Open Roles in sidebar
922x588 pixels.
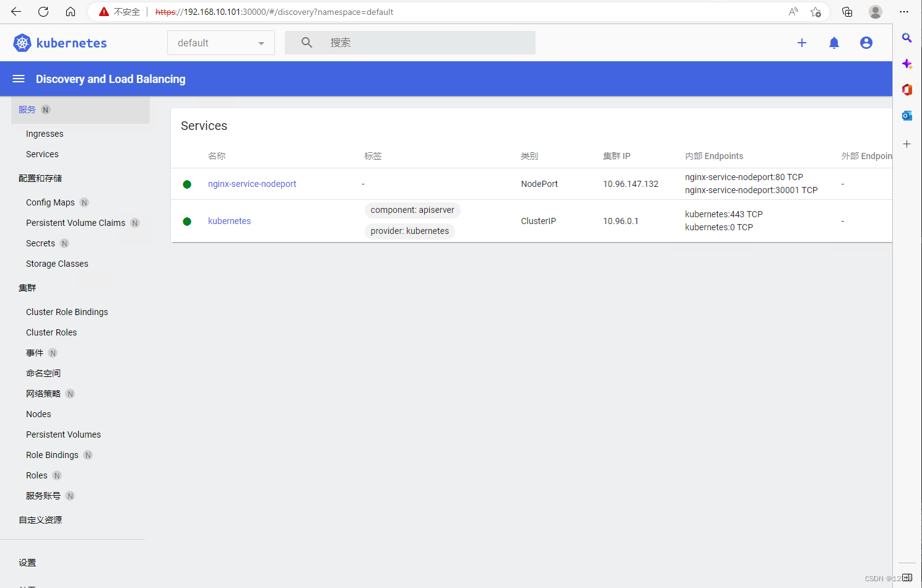point(37,475)
